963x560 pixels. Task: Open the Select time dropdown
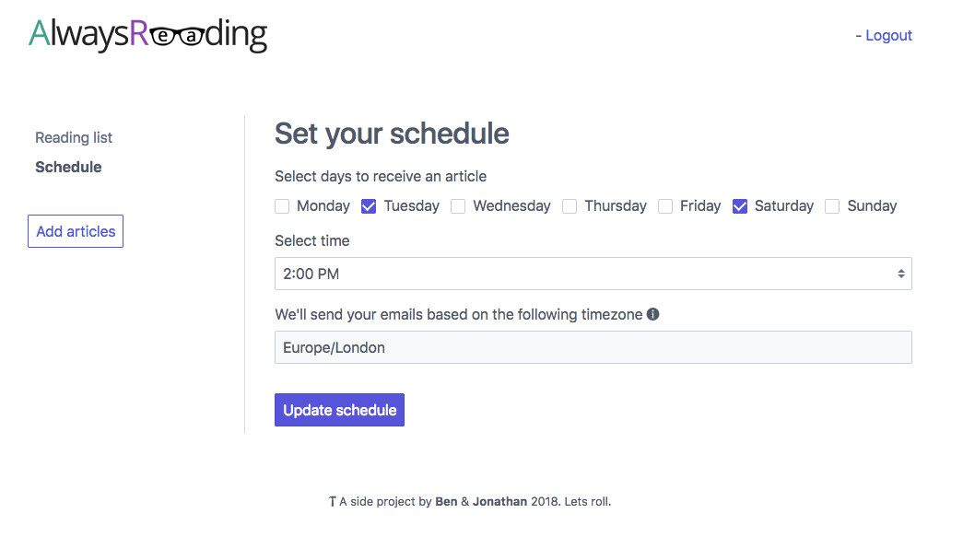593,274
